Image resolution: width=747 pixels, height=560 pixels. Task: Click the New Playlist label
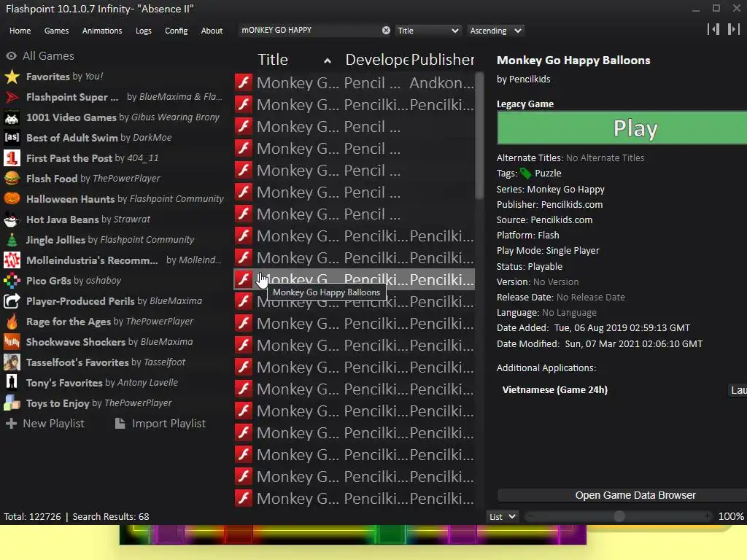(x=54, y=424)
